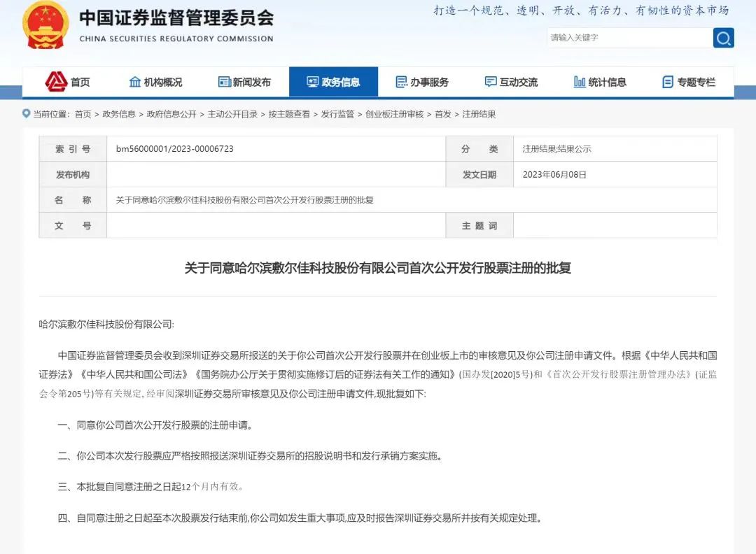Click the 机构概况 building icon
The height and width of the screenshot is (554, 756).
pos(134,81)
